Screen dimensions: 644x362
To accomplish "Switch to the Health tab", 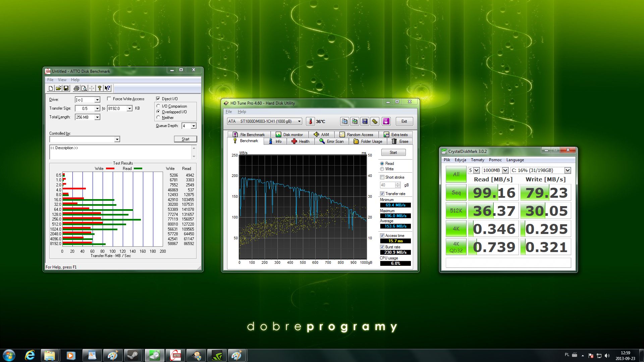I will [x=301, y=141].
